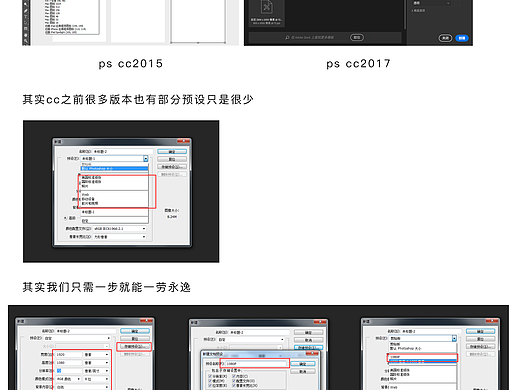Open pixel aspect ratio dropdown in middle dialog
The height and width of the screenshot is (390, 520).
(119, 237)
